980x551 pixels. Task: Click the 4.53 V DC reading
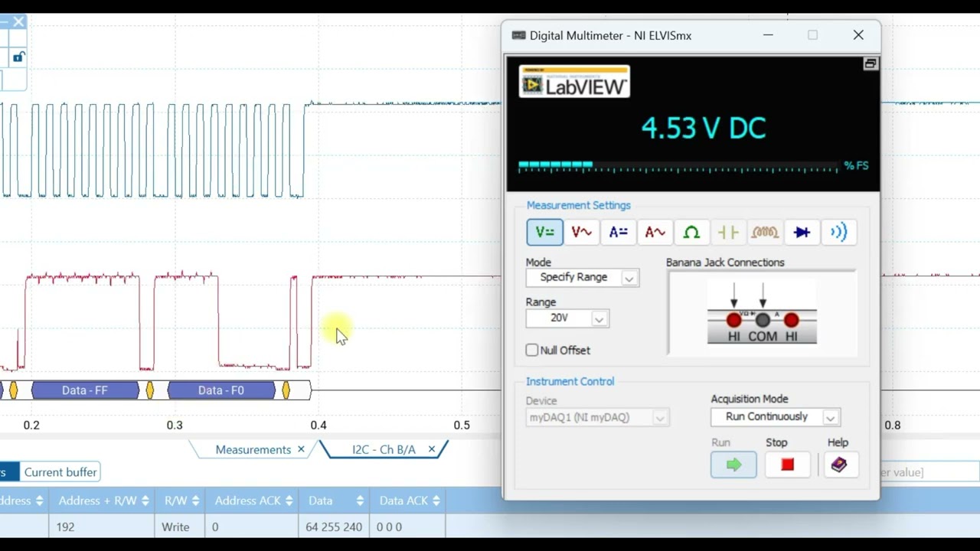(704, 128)
